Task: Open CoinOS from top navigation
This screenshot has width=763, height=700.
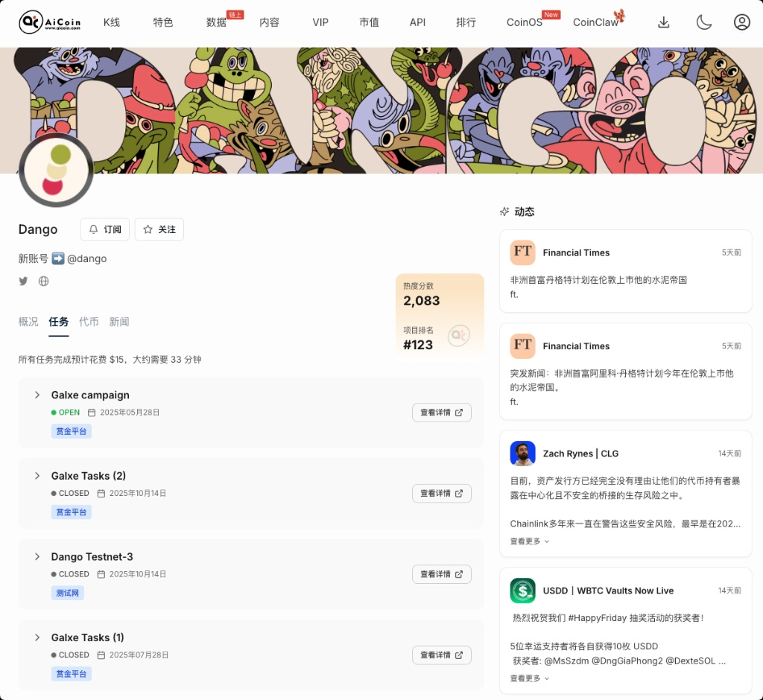Action: click(524, 22)
